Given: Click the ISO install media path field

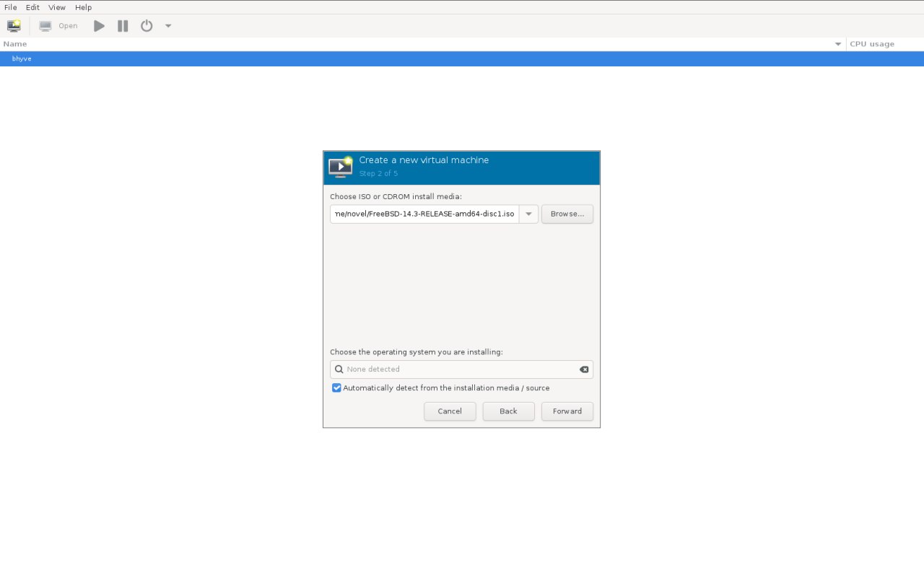Looking at the screenshot, I should click(424, 214).
